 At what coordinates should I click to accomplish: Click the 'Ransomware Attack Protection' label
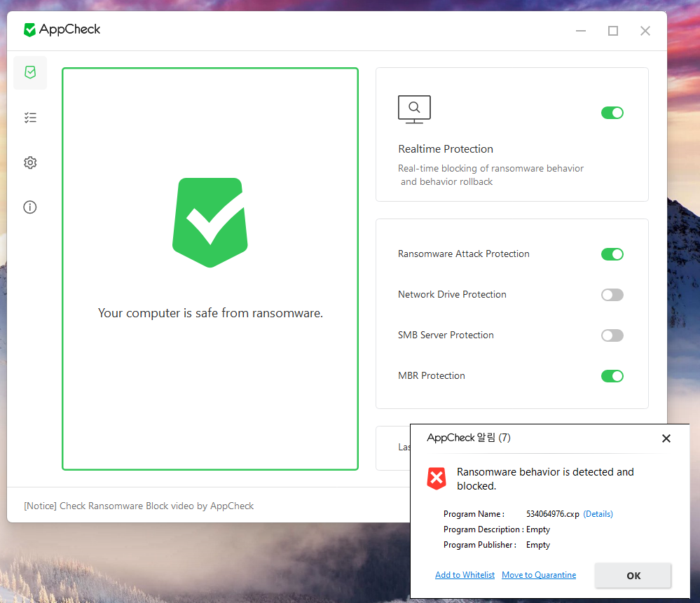[463, 254]
